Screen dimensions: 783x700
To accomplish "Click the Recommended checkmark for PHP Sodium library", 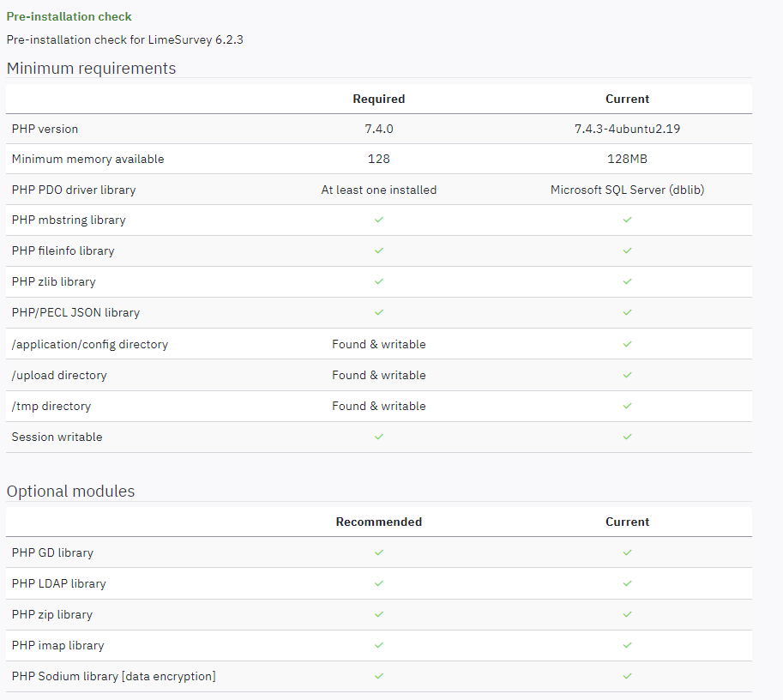I will 379,676.
